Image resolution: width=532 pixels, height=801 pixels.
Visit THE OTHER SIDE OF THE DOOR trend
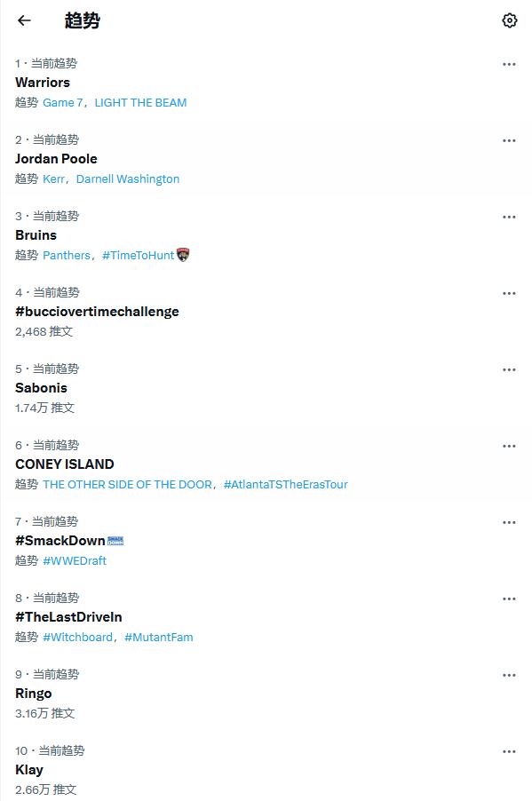127,484
